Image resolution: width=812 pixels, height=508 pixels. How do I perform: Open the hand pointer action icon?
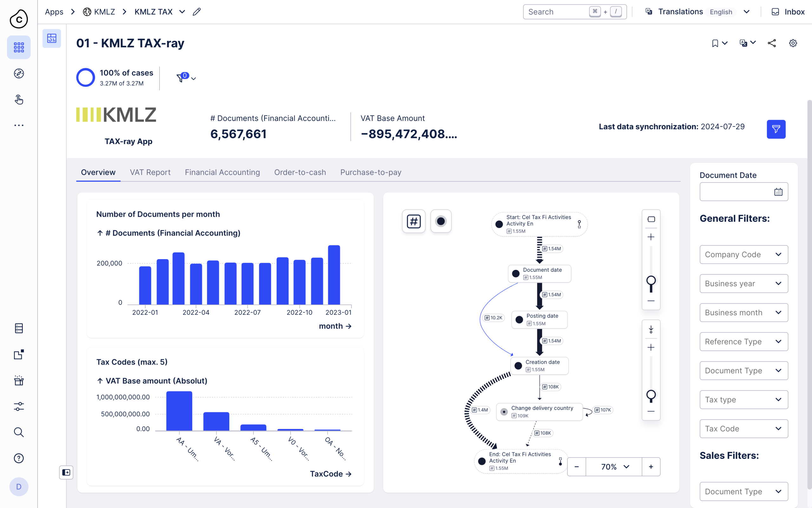click(19, 99)
